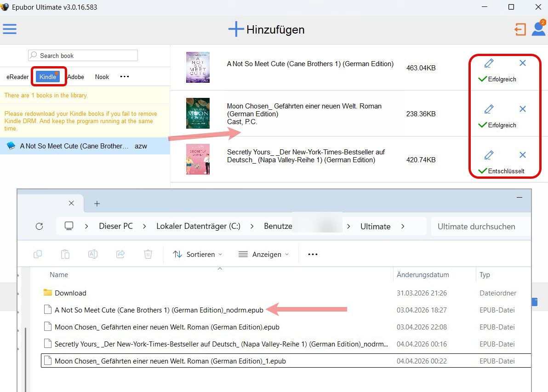
Task: Switch to the Nook tab
Action: pyautogui.click(x=102, y=77)
